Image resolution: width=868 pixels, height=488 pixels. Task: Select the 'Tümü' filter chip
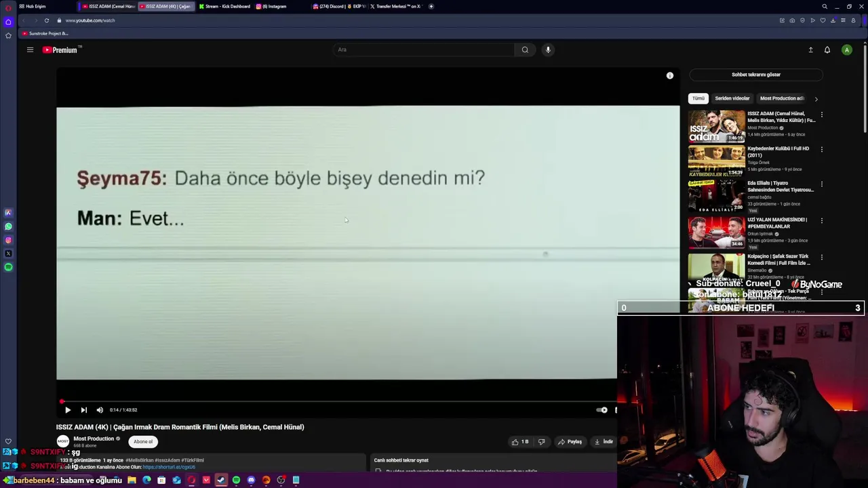tap(698, 98)
